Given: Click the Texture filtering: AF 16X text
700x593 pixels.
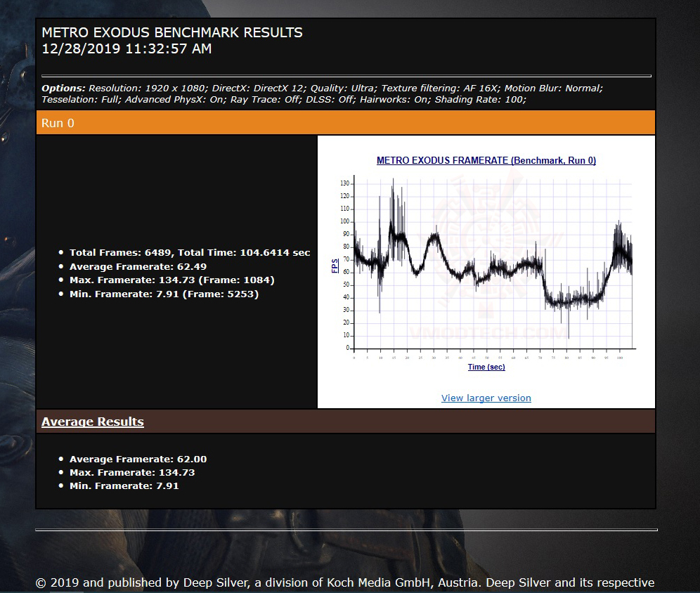Looking at the screenshot, I should [441, 89].
